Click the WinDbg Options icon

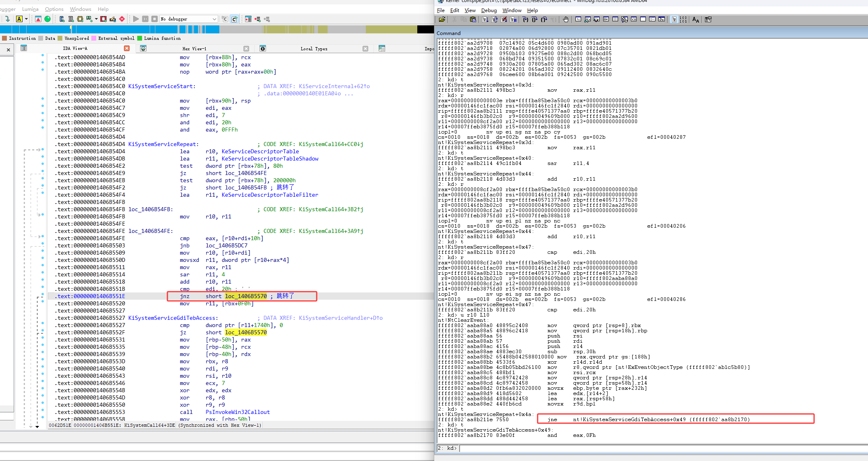(708, 19)
